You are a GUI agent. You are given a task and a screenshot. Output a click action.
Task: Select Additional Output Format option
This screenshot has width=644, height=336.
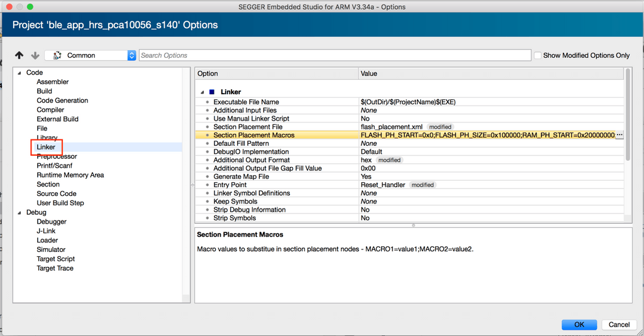coord(252,160)
